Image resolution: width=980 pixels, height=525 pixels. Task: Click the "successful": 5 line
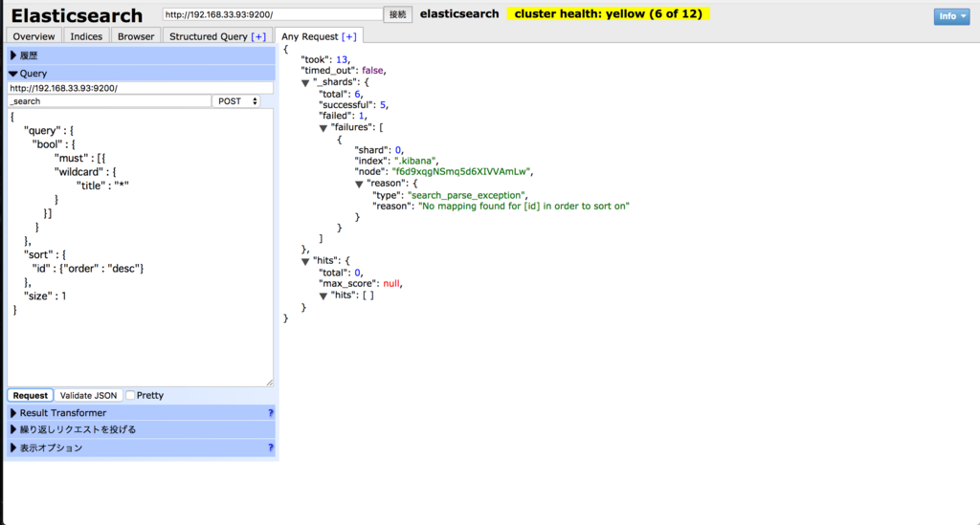point(354,105)
